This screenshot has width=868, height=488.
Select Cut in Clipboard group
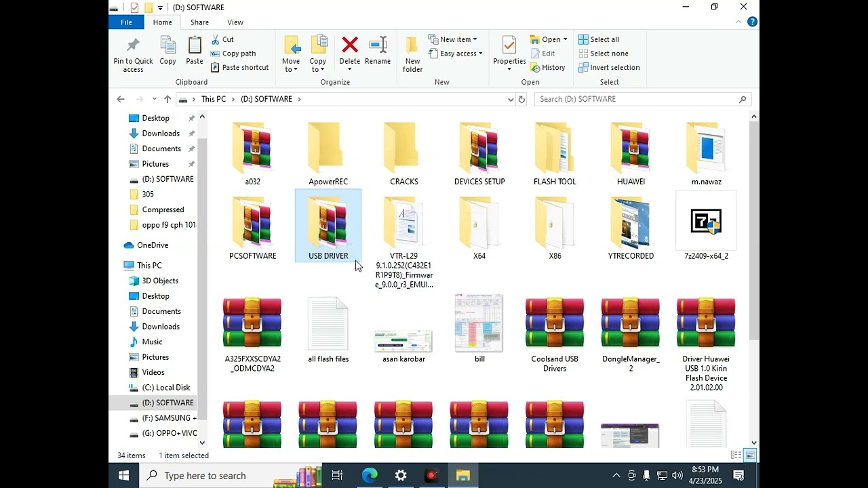[x=222, y=39]
